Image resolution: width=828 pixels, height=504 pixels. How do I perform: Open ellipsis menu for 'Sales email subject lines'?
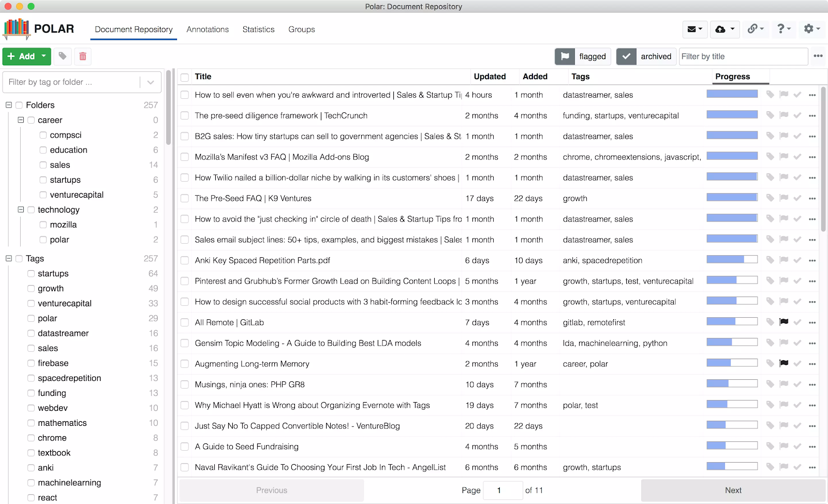(x=812, y=240)
